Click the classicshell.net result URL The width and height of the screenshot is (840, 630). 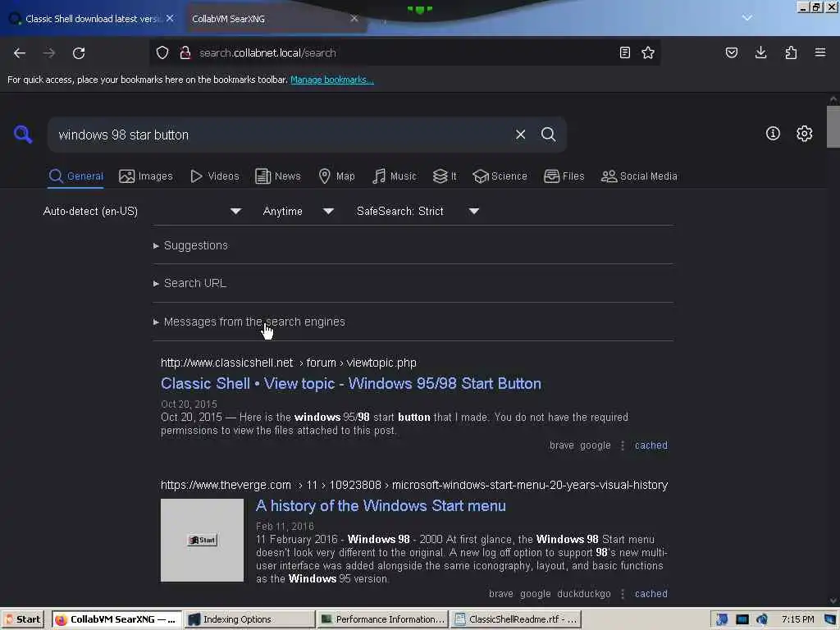tap(289, 363)
